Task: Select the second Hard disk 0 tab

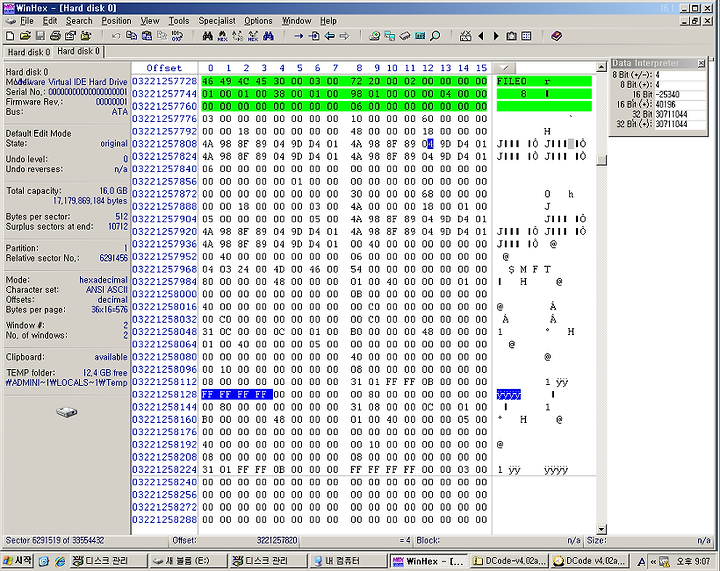Action: 79,51
